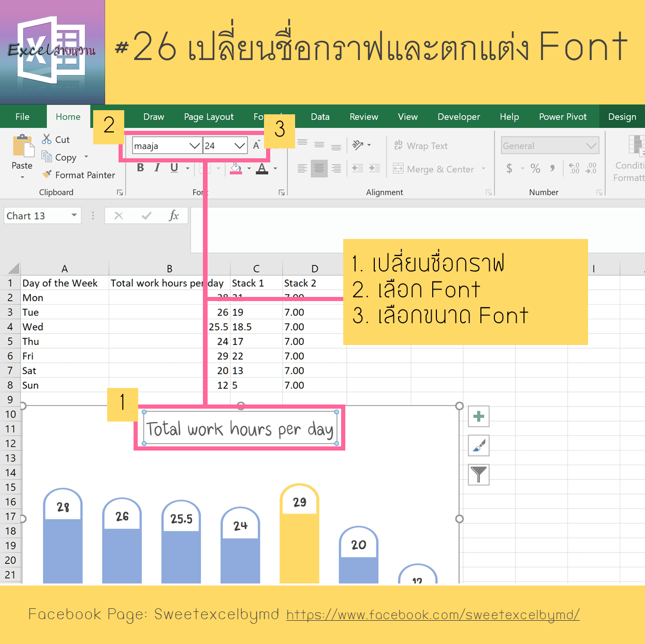Click the Copy button

tap(59, 157)
